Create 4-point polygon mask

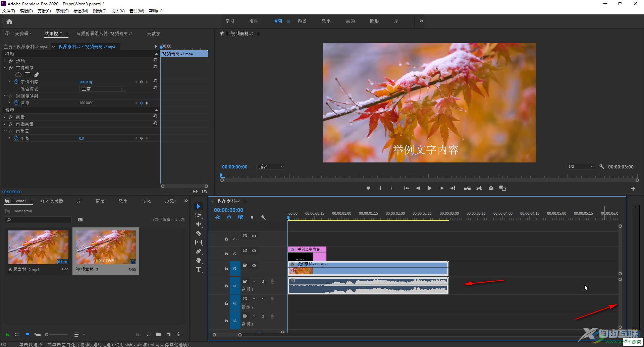click(x=28, y=75)
